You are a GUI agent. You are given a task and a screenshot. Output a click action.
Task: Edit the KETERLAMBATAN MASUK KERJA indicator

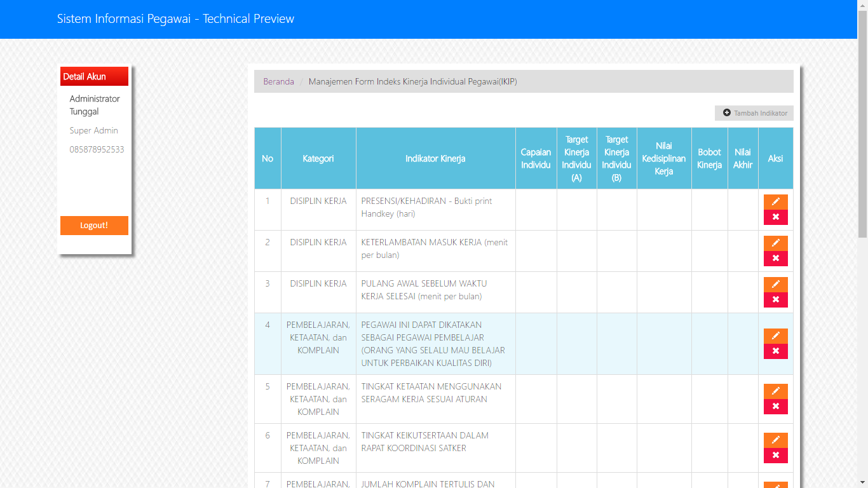[x=775, y=243]
